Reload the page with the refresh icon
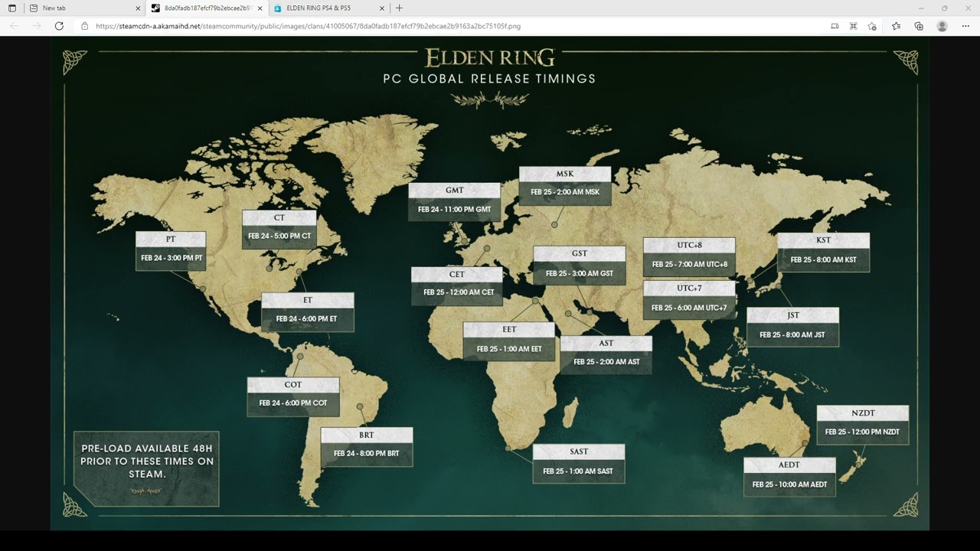The image size is (980, 551). (x=59, y=26)
